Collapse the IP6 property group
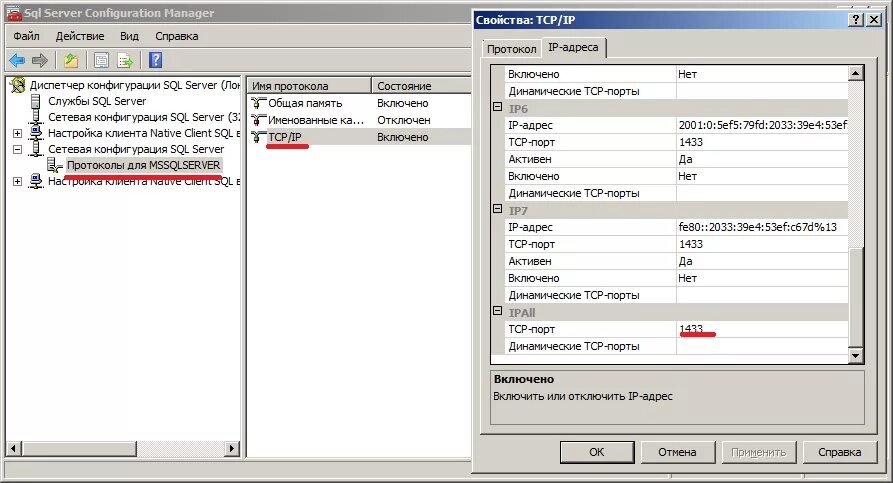 pos(497,107)
